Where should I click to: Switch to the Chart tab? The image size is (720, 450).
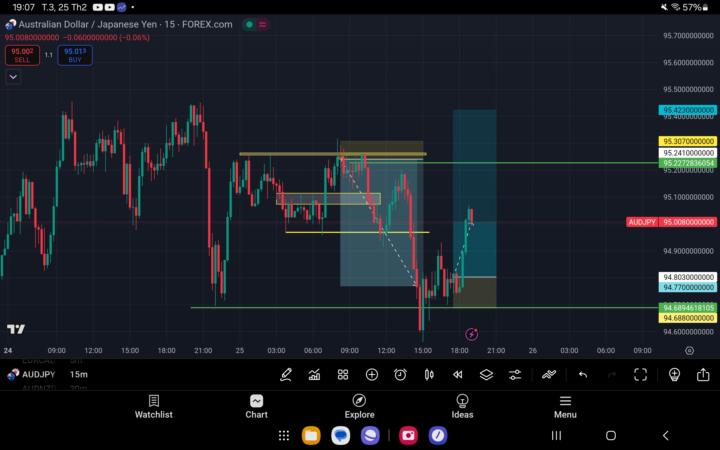(x=256, y=407)
